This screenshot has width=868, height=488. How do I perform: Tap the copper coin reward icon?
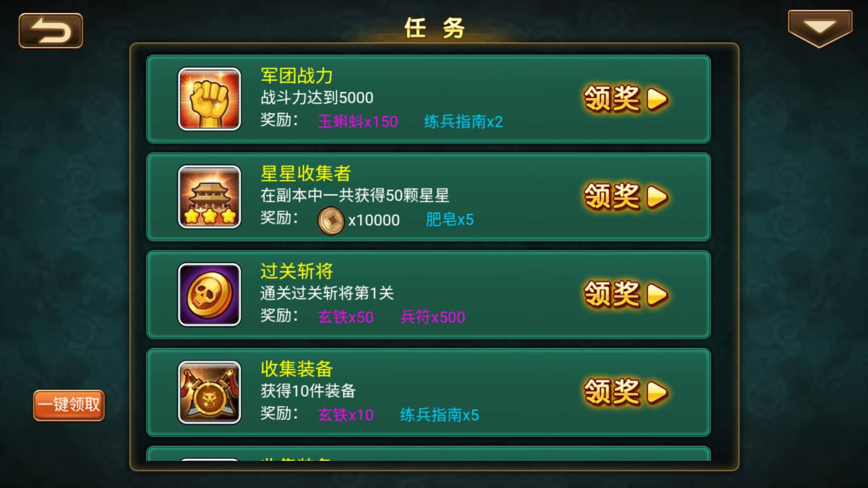point(331,221)
